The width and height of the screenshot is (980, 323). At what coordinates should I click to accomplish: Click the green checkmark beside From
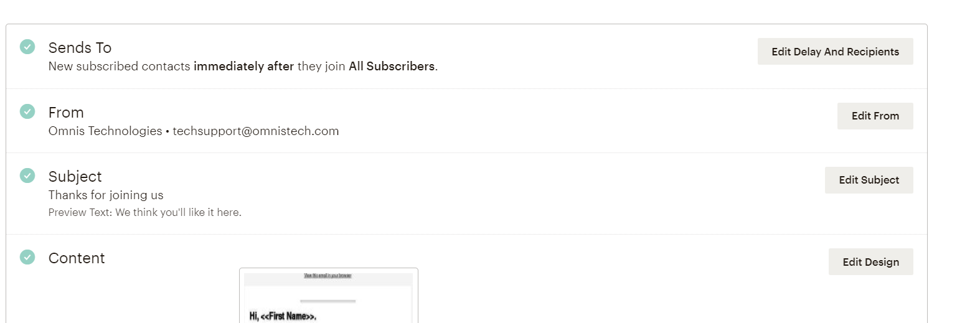[x=27, y=111]
